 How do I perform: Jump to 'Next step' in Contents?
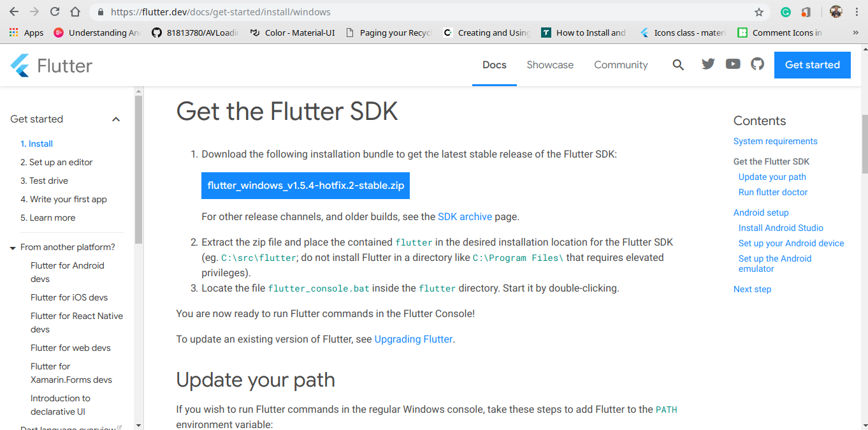(752, 289)
